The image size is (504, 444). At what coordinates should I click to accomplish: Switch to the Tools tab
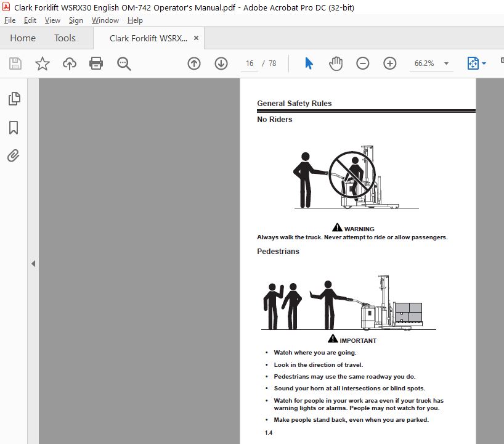(65, 38)
